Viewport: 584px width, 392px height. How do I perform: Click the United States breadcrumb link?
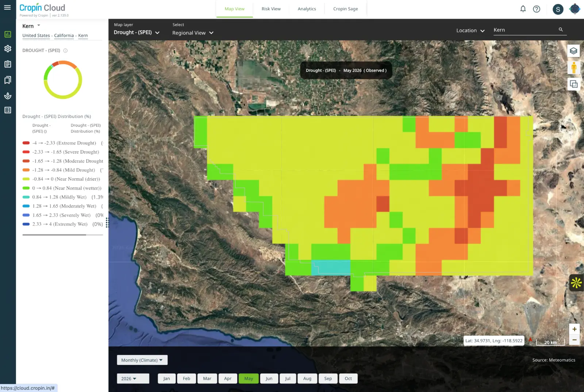(x=36, y=35)
